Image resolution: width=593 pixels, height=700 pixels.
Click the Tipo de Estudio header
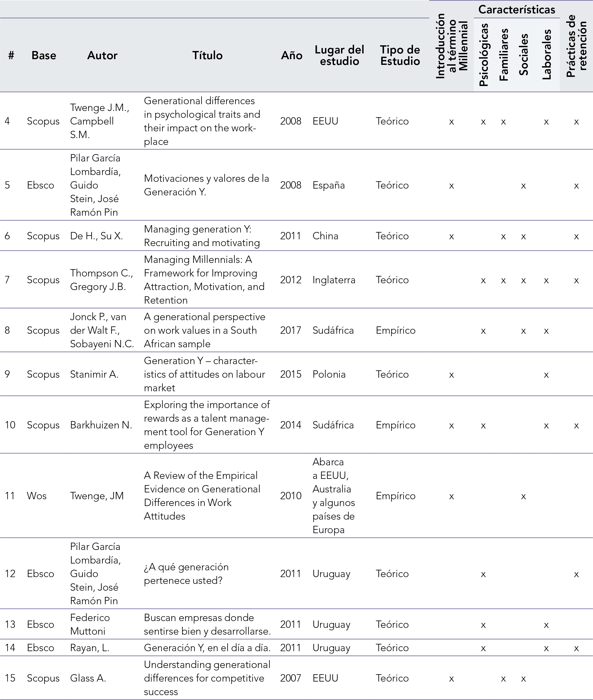[x=400, y=55]
